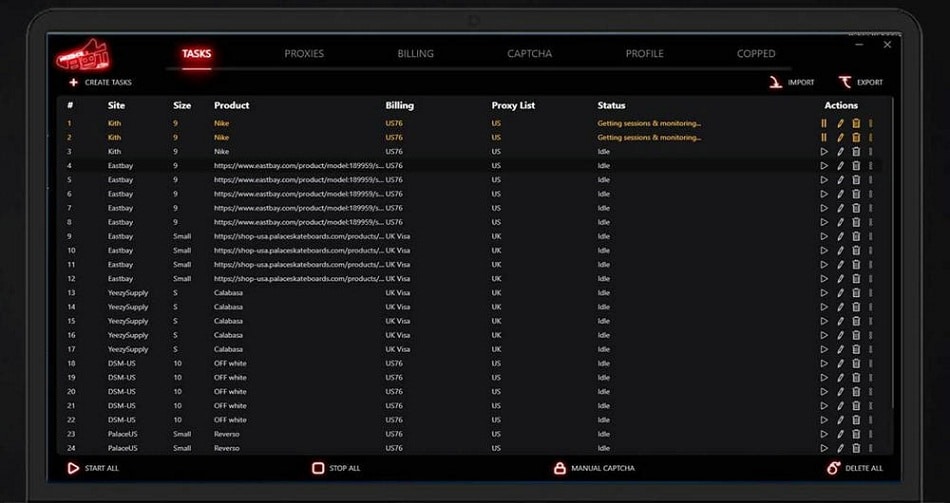The image size is (950, 503).
Task: Start task 10 play icon
Action: (x=823, y=250)
